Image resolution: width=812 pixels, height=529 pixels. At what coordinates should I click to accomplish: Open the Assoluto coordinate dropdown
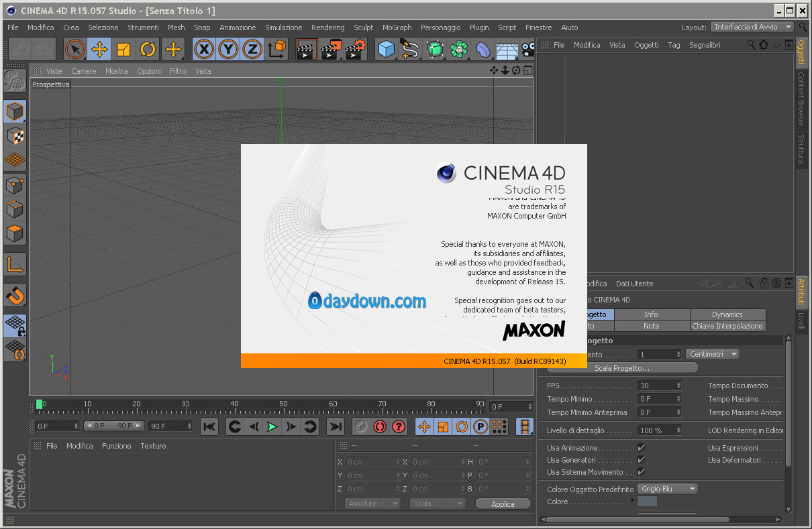(x=372, y=504)
